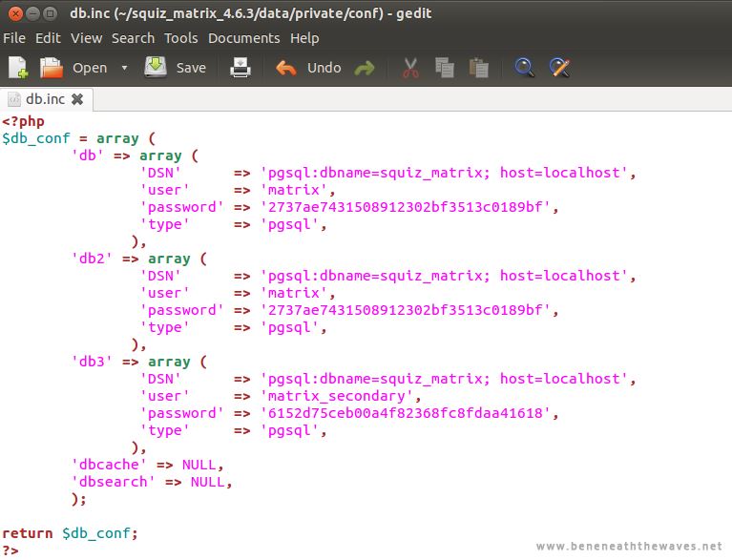Screen dimensions: 732x560
Task: Click the Open folder icon
Action: (51, 68)
